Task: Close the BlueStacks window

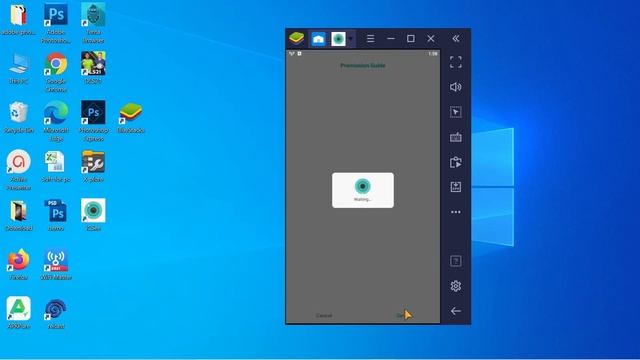Action: (x=431, y=38)
